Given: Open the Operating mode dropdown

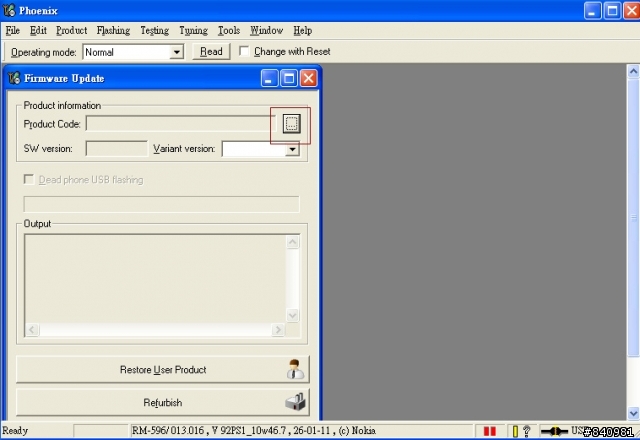Looking at the screenshot, I should coord(176,52).
